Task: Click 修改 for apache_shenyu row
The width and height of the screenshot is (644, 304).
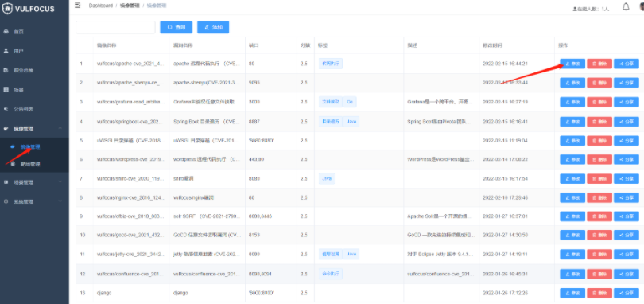Action: click(572, 83)
